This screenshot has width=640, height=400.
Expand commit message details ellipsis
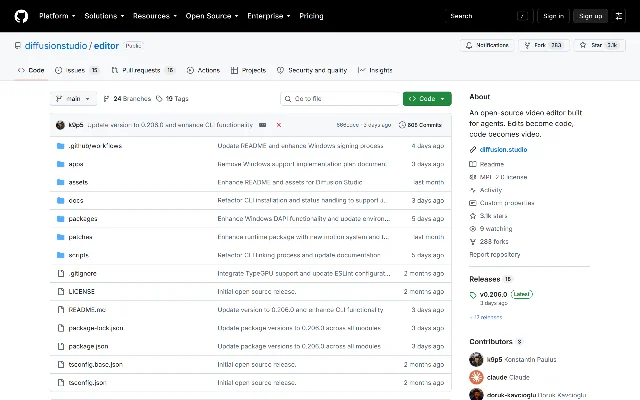coord(262,125)
